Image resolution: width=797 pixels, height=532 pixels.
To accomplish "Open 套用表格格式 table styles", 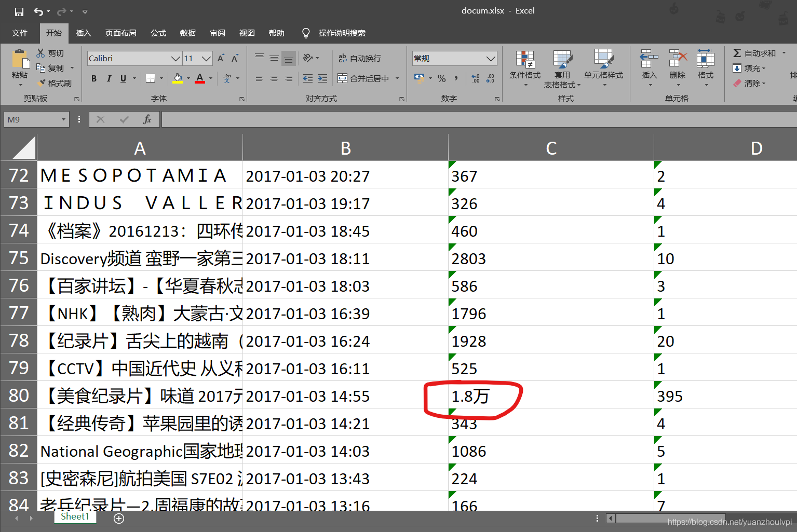I will coord(562,68).
